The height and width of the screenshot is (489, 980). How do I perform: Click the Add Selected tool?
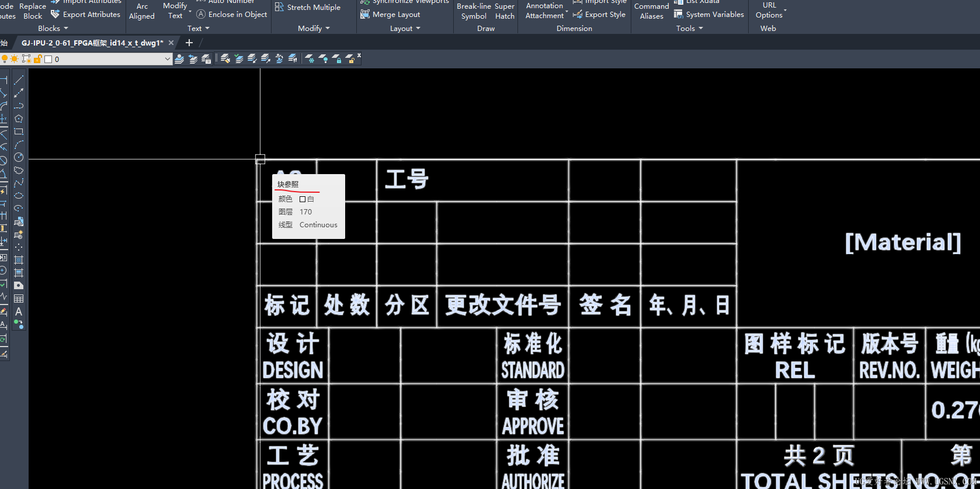(19, 324)
